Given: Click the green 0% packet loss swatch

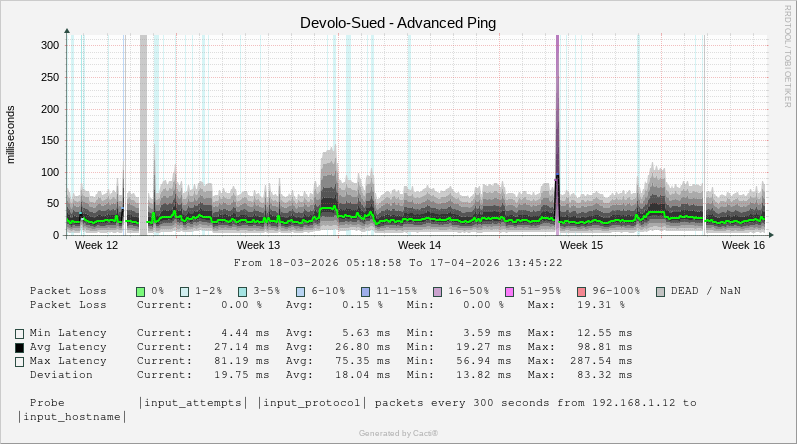Looking at the screenshot, I should 141,291.
